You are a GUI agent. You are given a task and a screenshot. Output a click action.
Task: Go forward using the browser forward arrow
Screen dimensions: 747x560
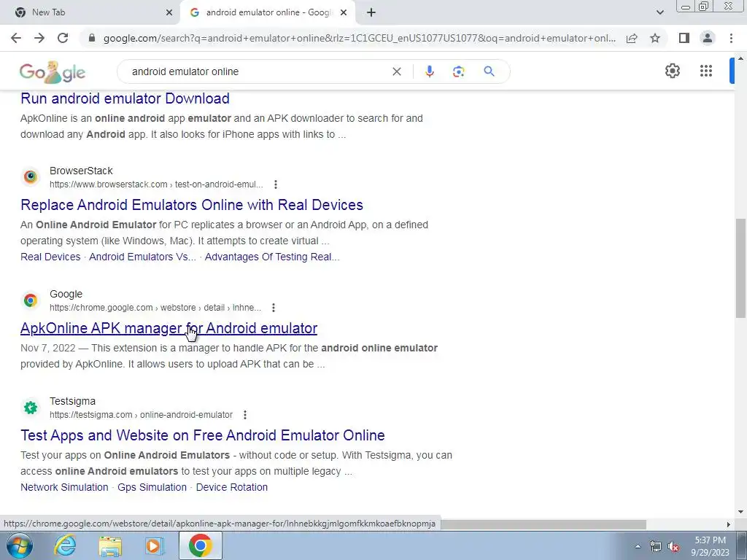pos(39,38)
